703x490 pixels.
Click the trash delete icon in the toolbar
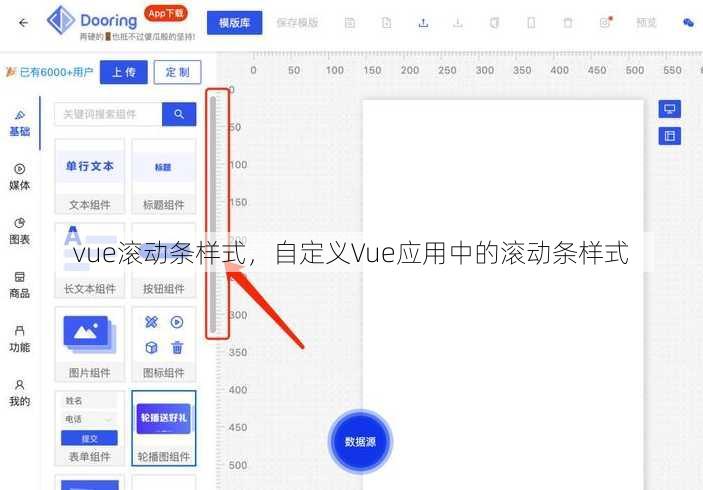568,23
